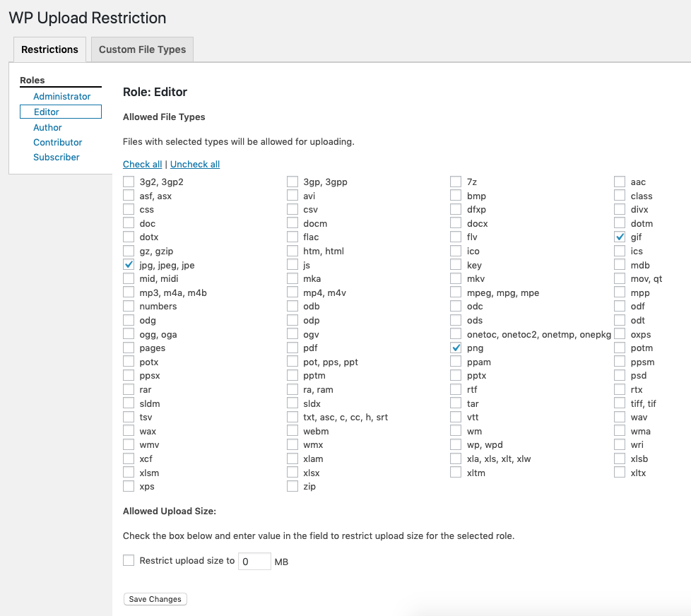Enable the pdf file type
691x616 pixels.
click(292, 348)
